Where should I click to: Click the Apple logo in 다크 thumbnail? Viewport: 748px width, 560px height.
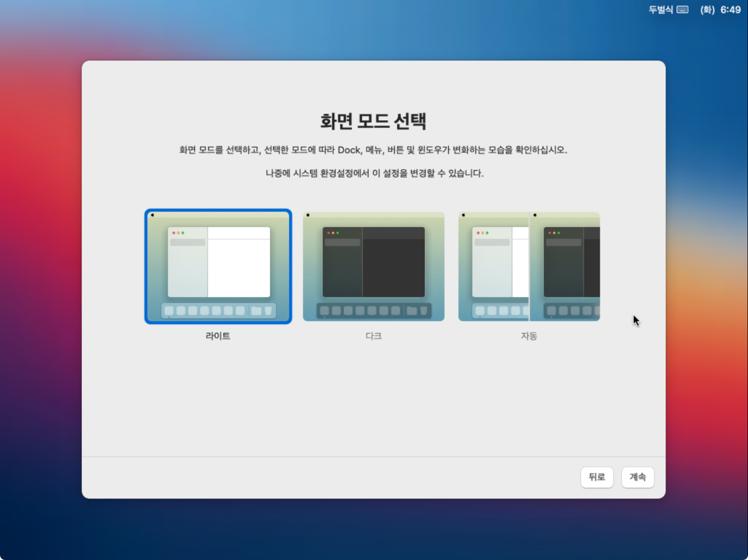(x=308, y=215)
